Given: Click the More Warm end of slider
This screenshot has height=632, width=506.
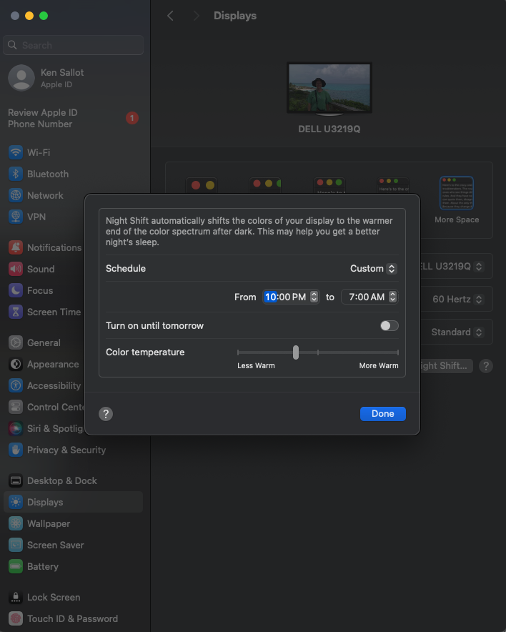Looking at the screenshot, I should pyautogui.click(x=398, y=352).
